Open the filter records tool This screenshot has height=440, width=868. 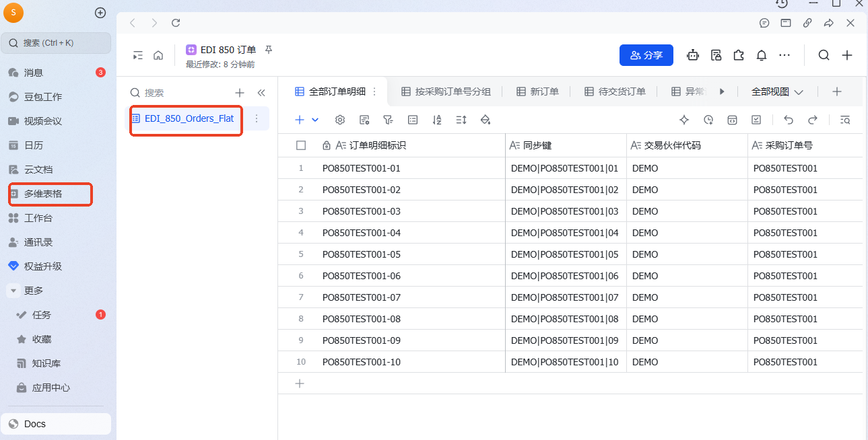coord(388,120)
